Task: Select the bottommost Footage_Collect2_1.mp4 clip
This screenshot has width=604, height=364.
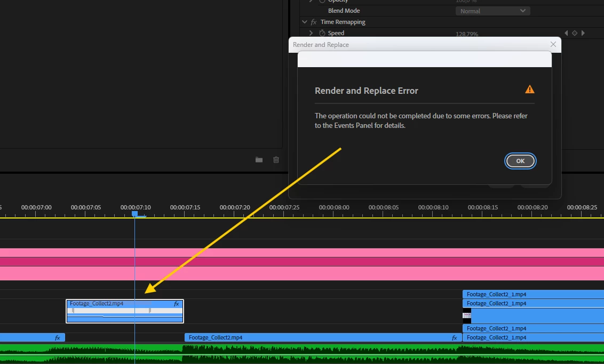Action: [x=533, y=337]
